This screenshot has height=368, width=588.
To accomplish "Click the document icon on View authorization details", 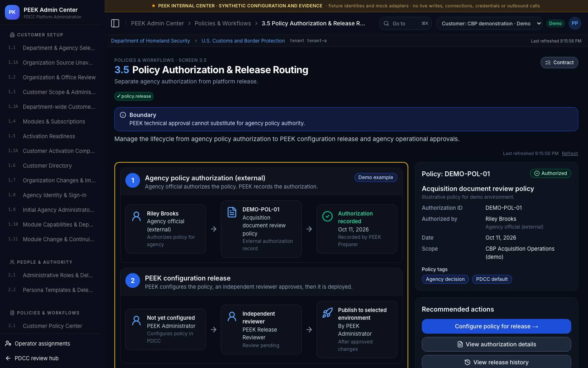I will coord(460,344).
